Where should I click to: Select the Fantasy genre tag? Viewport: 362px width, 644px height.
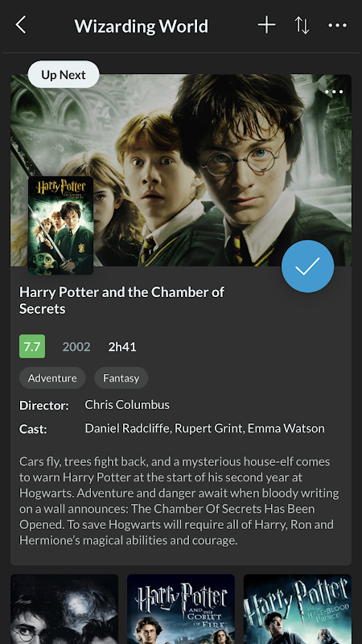(121, 378)
